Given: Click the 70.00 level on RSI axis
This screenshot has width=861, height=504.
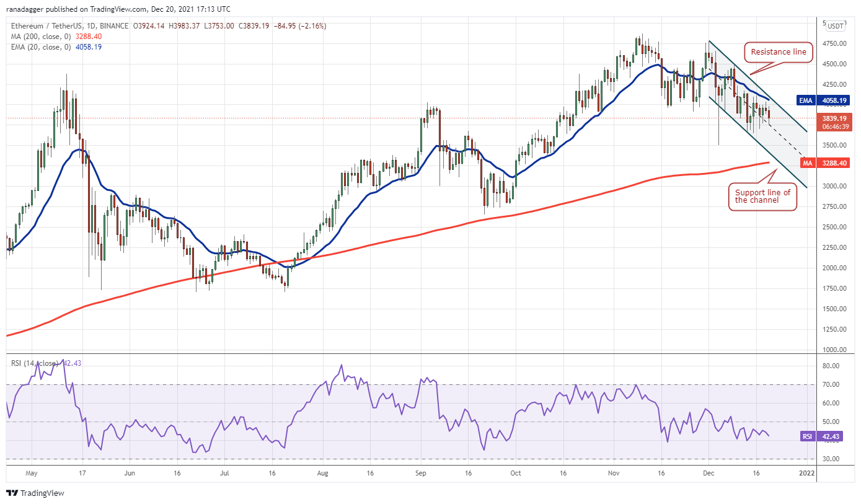Looking at the screenshot, I should tap(831, 385).
